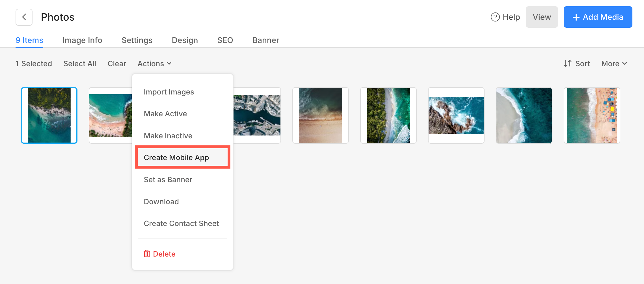Switch to the Image Info tab

point(82,40)
